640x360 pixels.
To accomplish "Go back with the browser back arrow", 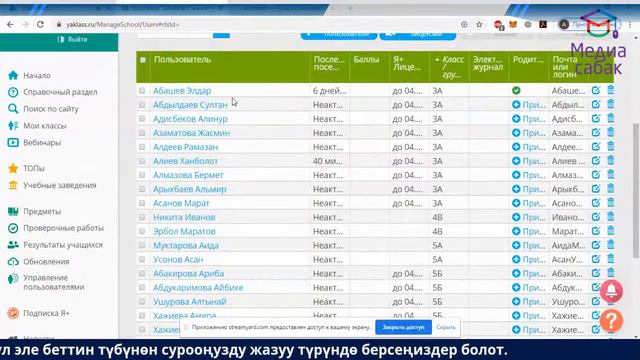I will pyautogui.click(x=10, y=24).
